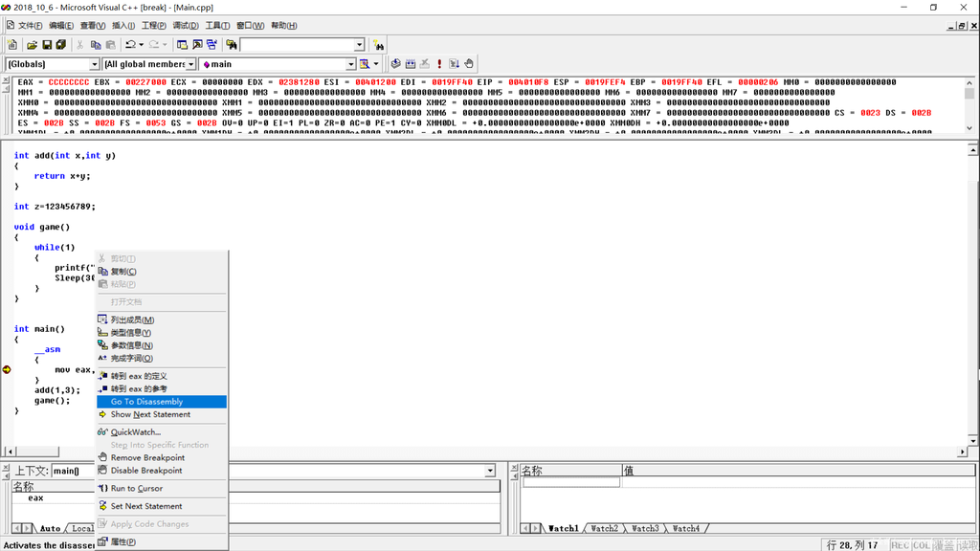980x551 pixels.
Task: Open QuickWatch from the context menu
Action: 136,432
